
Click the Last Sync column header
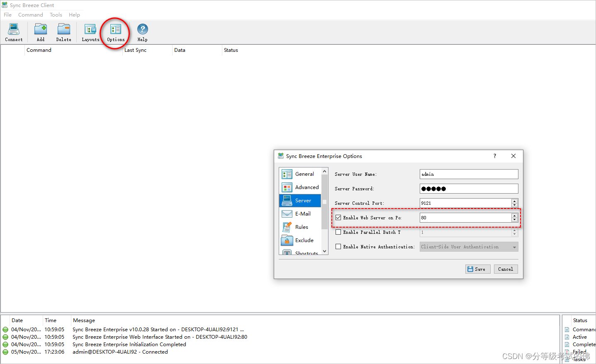point(147,50)
